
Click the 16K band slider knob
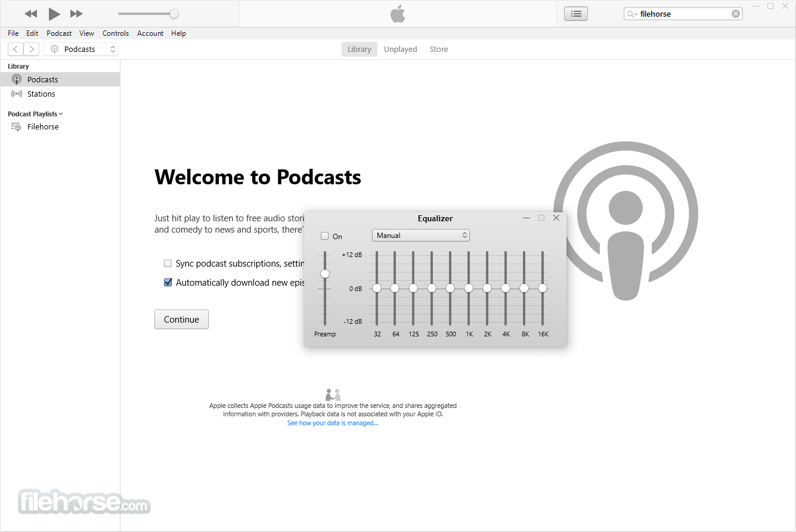click(543, 288)
